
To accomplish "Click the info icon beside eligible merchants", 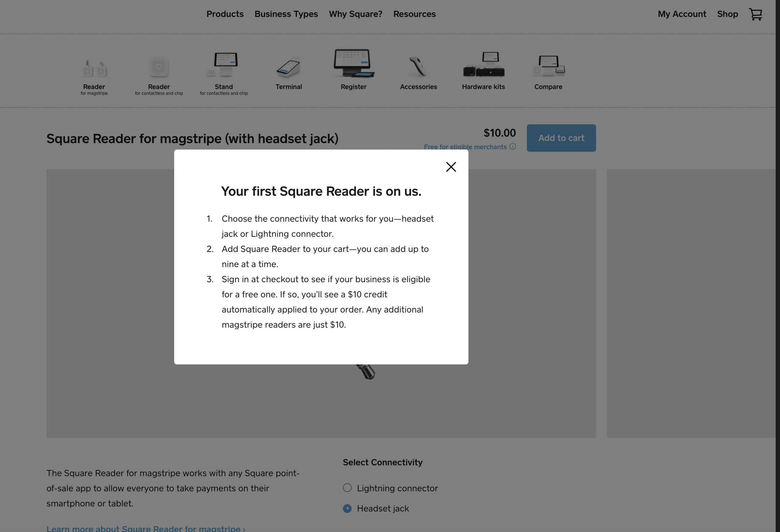I will click(x=513, y=146).
